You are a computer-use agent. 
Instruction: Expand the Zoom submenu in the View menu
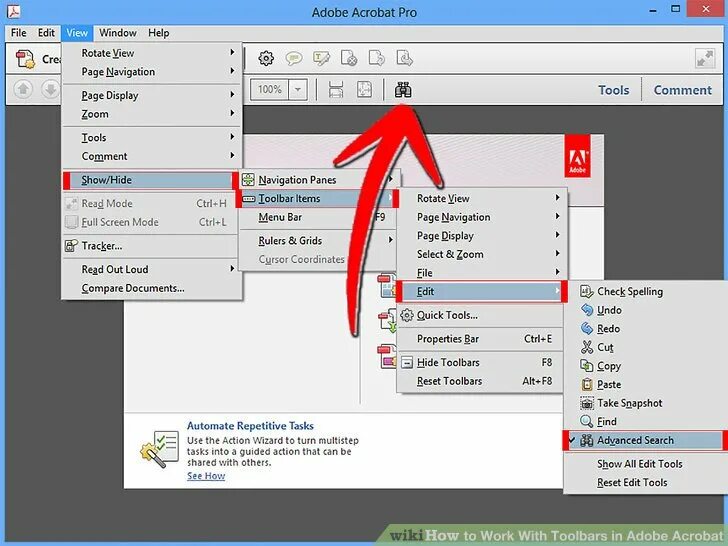[x=151, y=114]
